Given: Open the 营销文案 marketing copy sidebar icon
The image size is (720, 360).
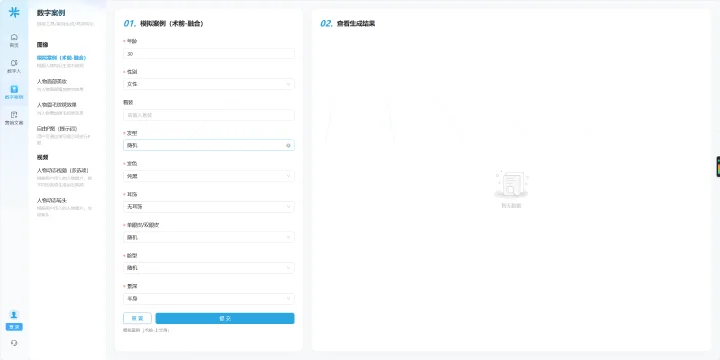Looking at the screenshot, I should 14,118.
